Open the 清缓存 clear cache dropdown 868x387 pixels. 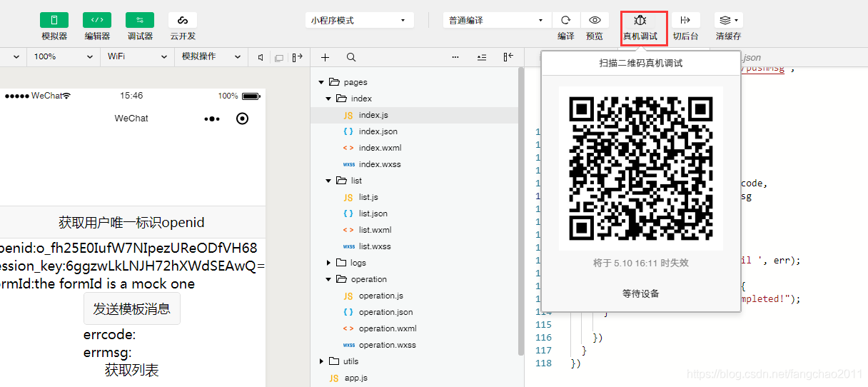point(729,20)
